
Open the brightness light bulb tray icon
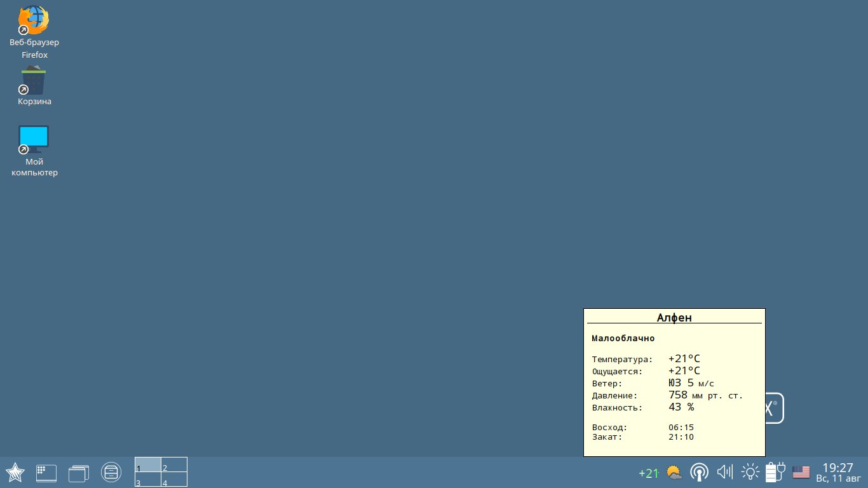click(x=750, y=472)
